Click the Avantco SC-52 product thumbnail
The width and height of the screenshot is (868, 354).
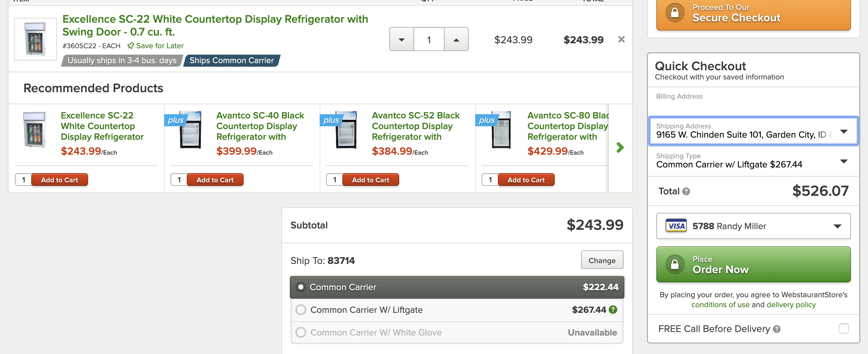pyautogui.click(x=346, y=130)
